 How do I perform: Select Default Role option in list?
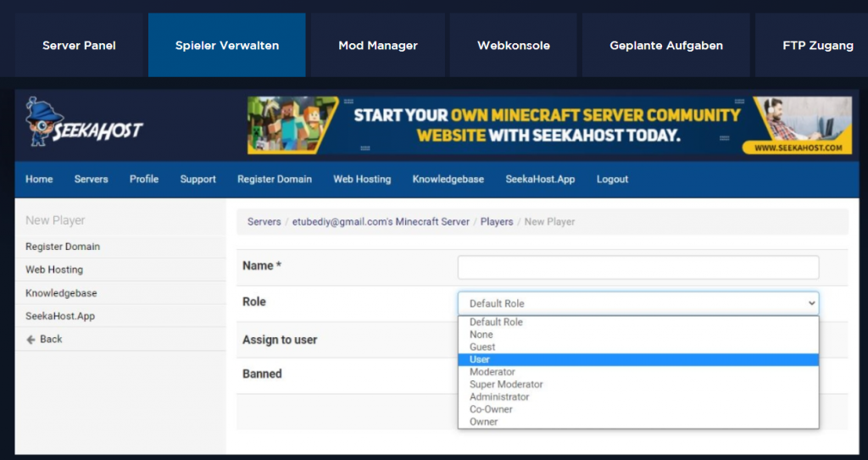638,322
